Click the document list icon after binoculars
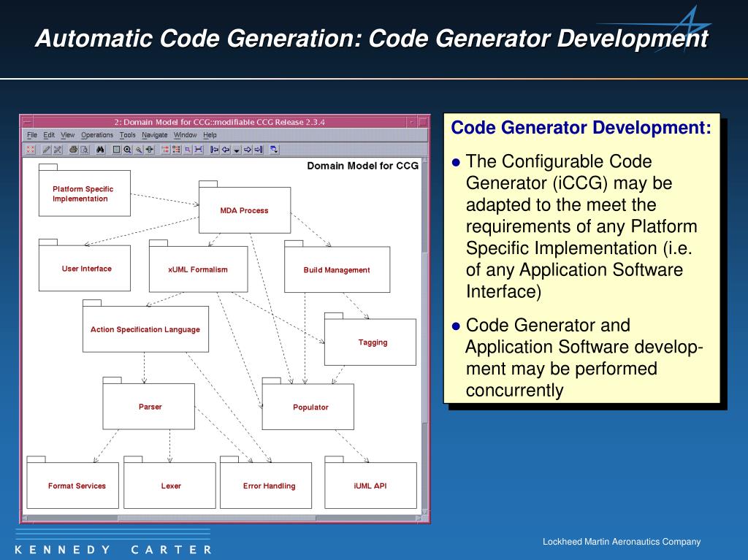Screen dimensions: 748x560 pyautogui.click(x=116, y=149)
